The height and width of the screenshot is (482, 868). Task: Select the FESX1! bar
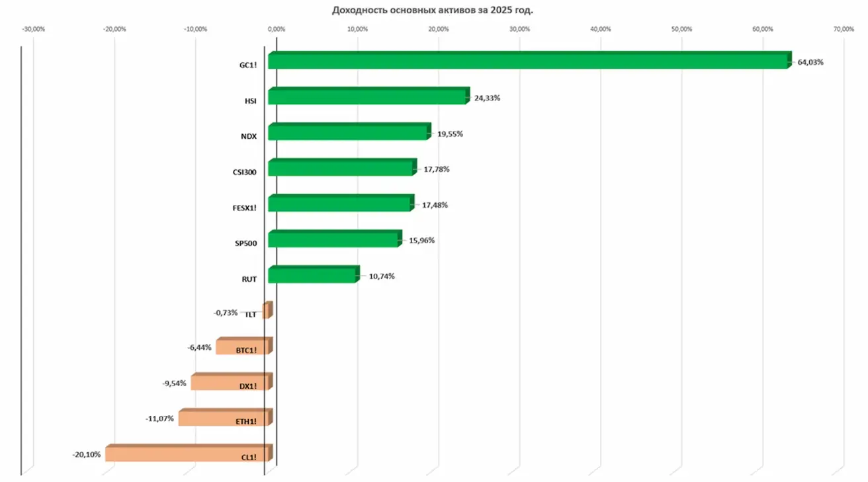coord(340,204)
